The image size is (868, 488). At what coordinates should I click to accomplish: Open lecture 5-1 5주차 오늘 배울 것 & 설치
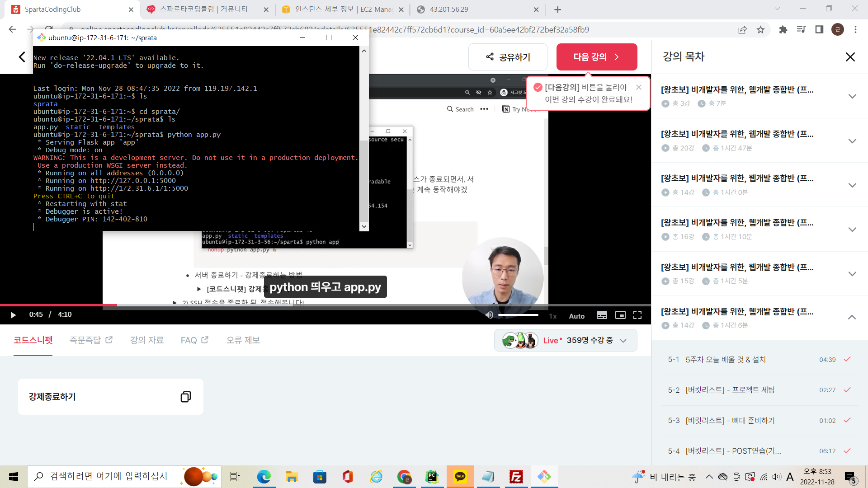(759, 360)
